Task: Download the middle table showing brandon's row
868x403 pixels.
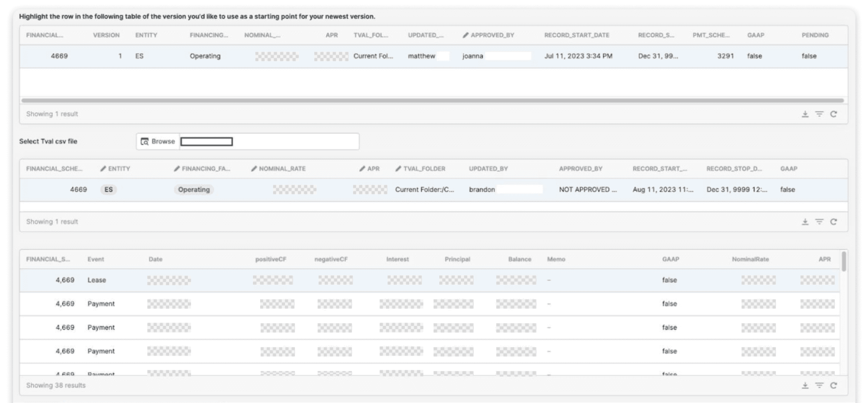Action: click(805, 222)
